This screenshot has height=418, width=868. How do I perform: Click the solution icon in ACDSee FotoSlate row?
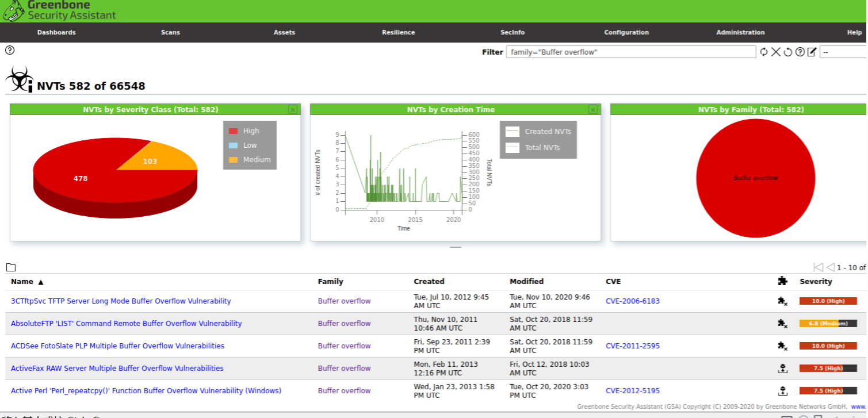click(782, 346)
